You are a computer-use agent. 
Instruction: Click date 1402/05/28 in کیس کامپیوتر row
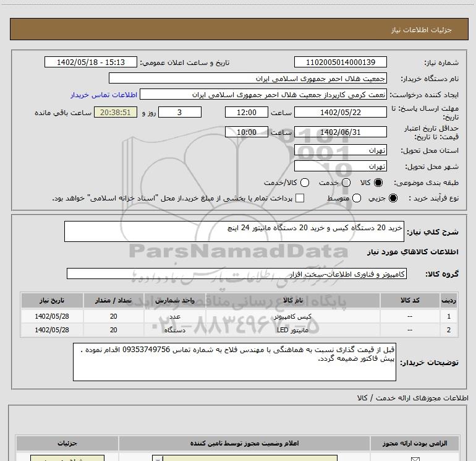(x=52, y=316)
